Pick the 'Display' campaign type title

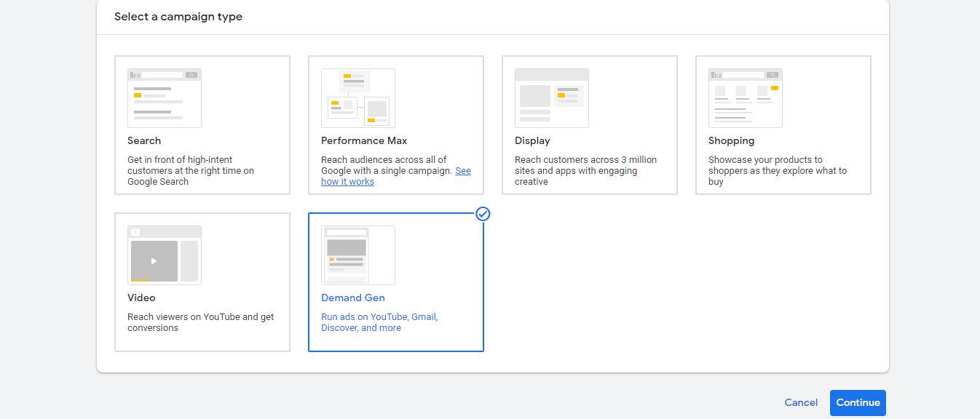[532, 140]
